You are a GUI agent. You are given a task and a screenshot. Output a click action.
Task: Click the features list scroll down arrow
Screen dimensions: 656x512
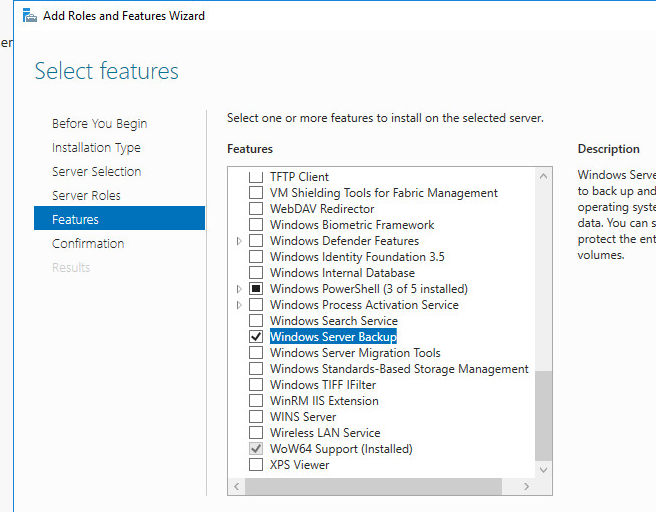[543, 470]
